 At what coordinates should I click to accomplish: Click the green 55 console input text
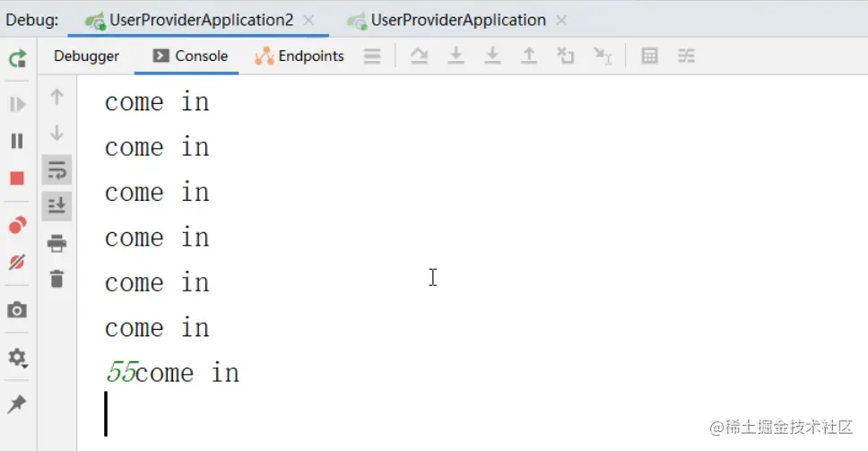(x=121, y=372)
